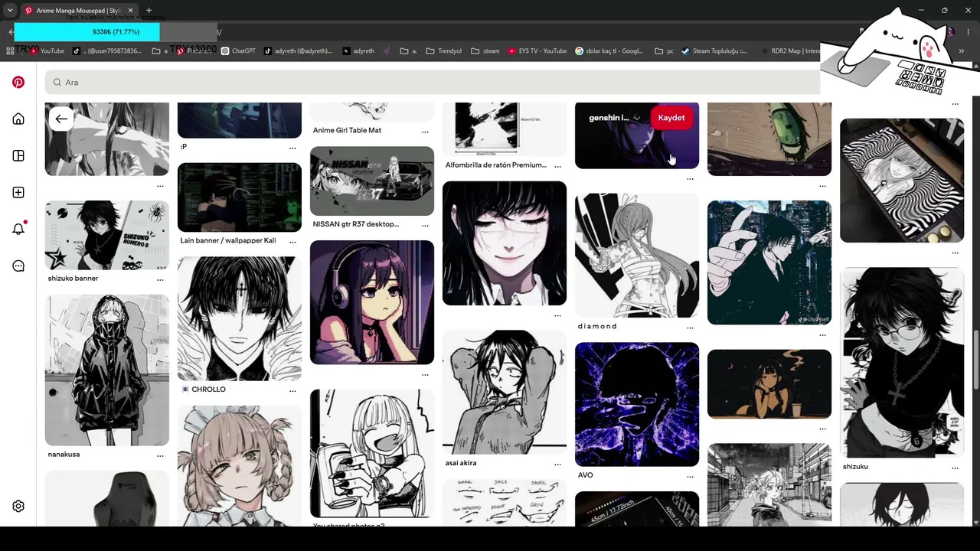Open the AVO purple silhouette pin
Viewport: 980px width, 551px height.
tap(637, 404)
